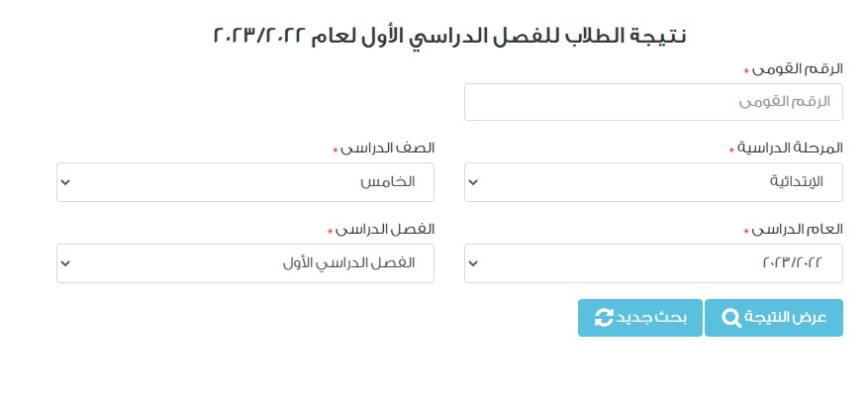Expand the chevron arrow of المرحلة الدراسية select

(472, 183)
